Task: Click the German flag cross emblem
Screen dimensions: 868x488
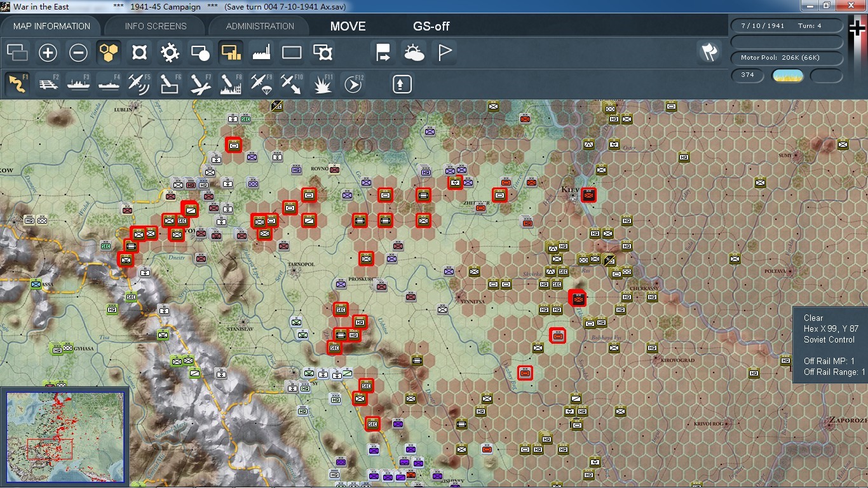Action: click(858, 29)
